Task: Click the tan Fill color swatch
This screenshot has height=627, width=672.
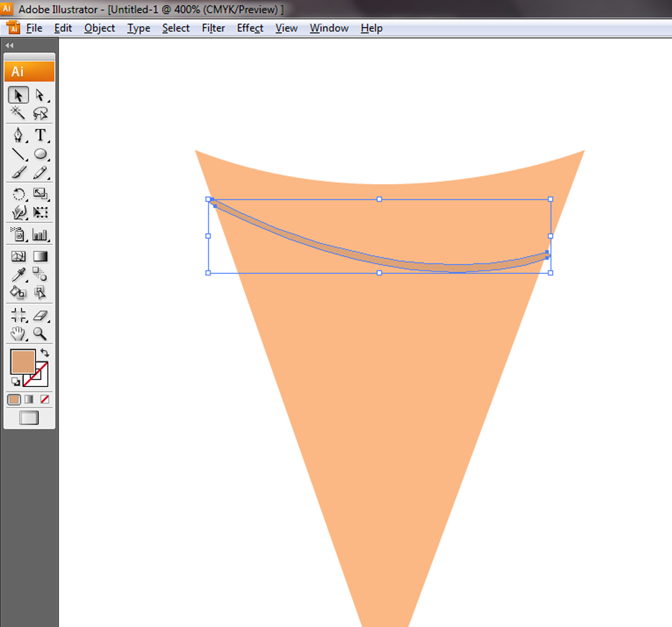Action: click(22, 361)
